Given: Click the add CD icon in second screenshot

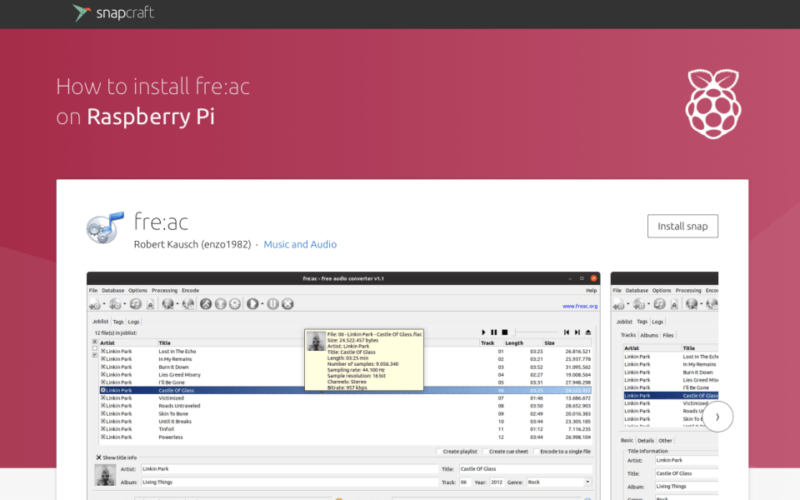Looking at the screenshot, I should (639, 304).
